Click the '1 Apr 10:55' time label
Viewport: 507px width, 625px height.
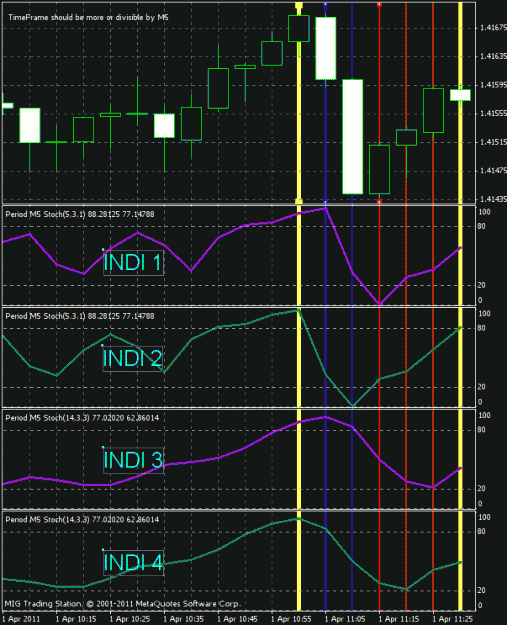pos(291,619)
